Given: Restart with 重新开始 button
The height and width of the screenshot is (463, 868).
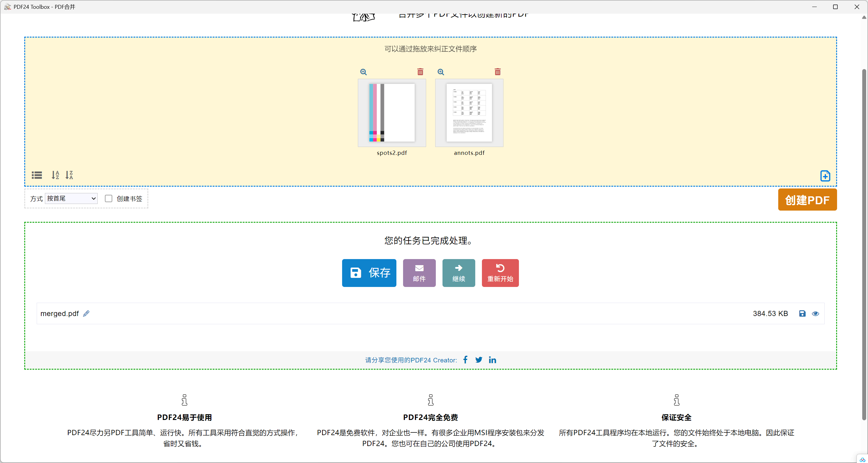Looking at the screenshot, I should 500,273.
